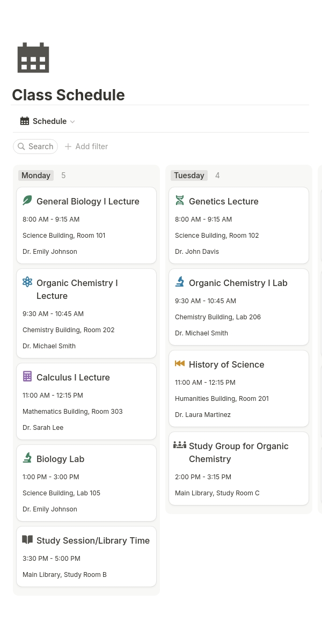Open the Class Schedule page title
The width and height of the screenshot is (322, 644).
coord(68,95)
